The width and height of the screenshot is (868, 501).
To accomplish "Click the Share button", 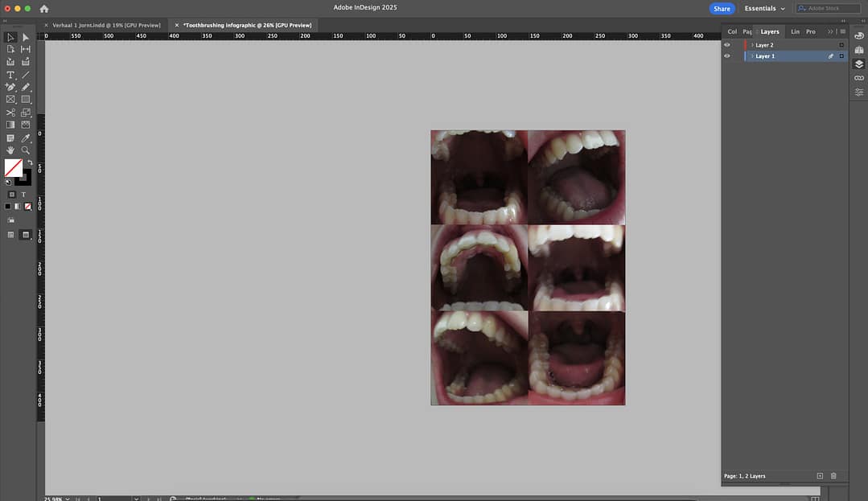I will tap(722, 9).
